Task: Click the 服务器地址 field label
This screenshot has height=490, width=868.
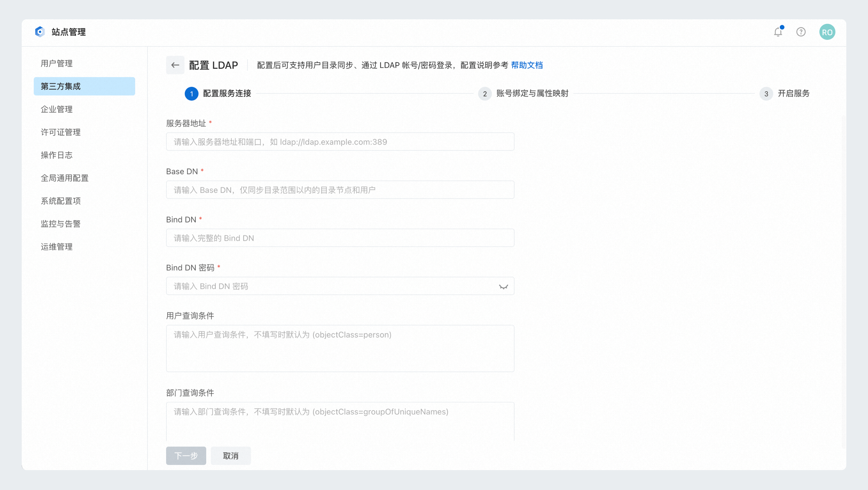Action: click(186, 123)
